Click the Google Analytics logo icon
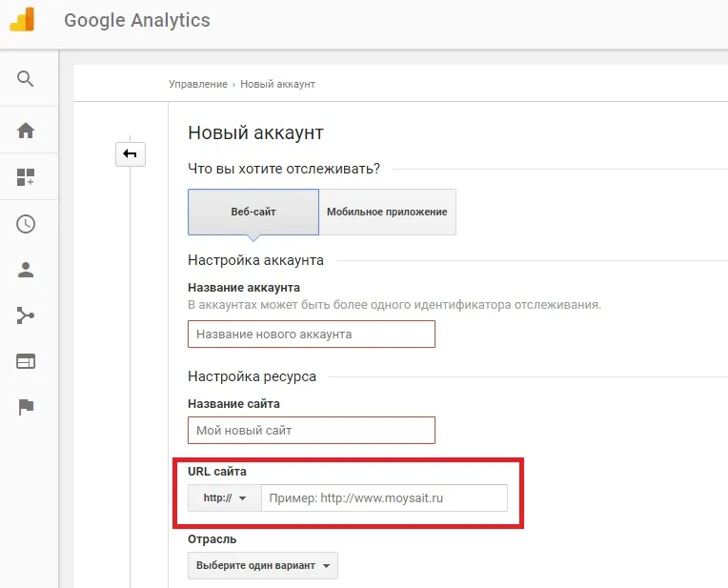This screenshot has width=728, height=588. point(22,19)
